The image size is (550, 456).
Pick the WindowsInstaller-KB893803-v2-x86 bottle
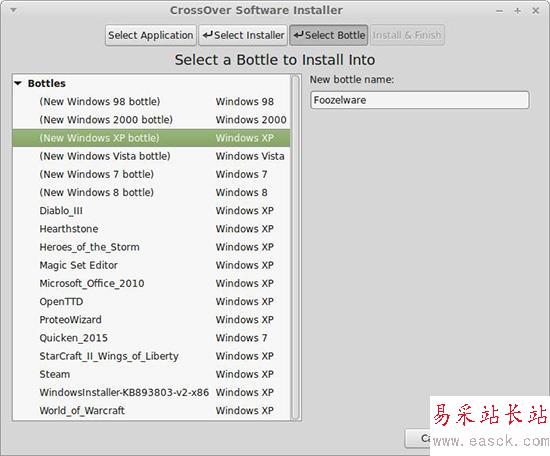[152, 393]
